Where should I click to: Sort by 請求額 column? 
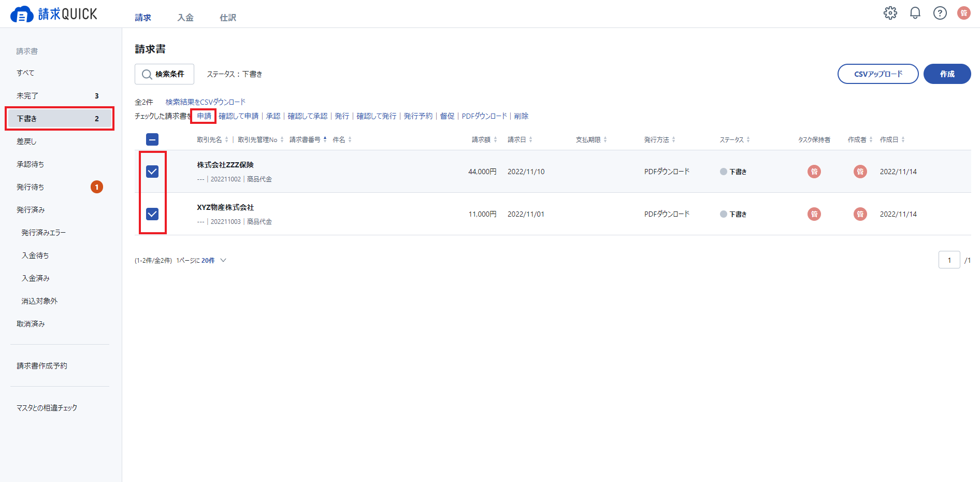[x=484, y=139]
